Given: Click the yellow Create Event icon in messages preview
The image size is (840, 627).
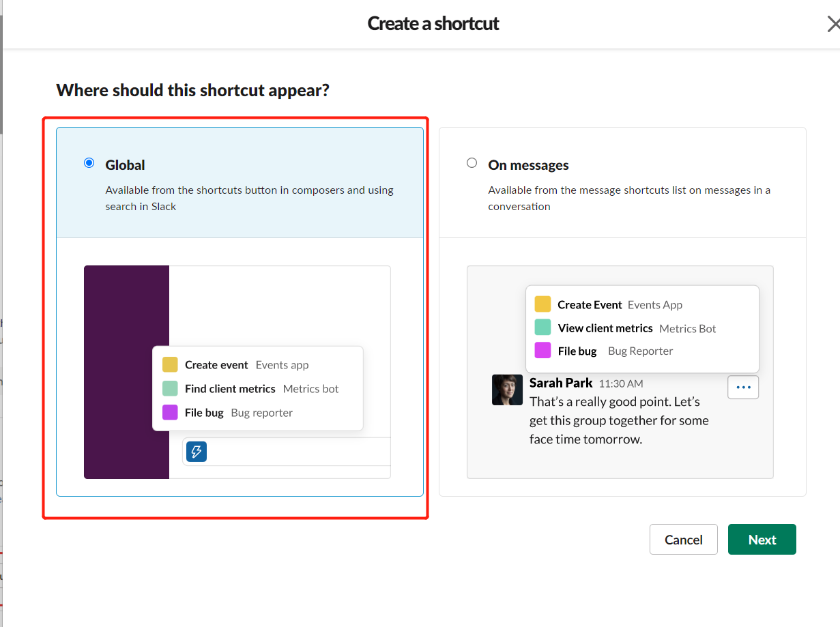Looking at the screenshot, I should (x=542, y=304).
